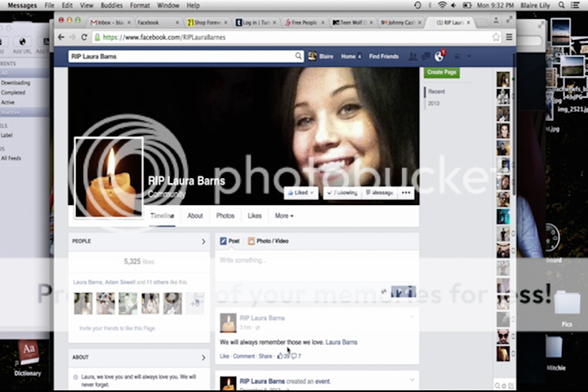Open the Buddies menu
The height and width of the screenshot is (392, 588).
[111, 5]
